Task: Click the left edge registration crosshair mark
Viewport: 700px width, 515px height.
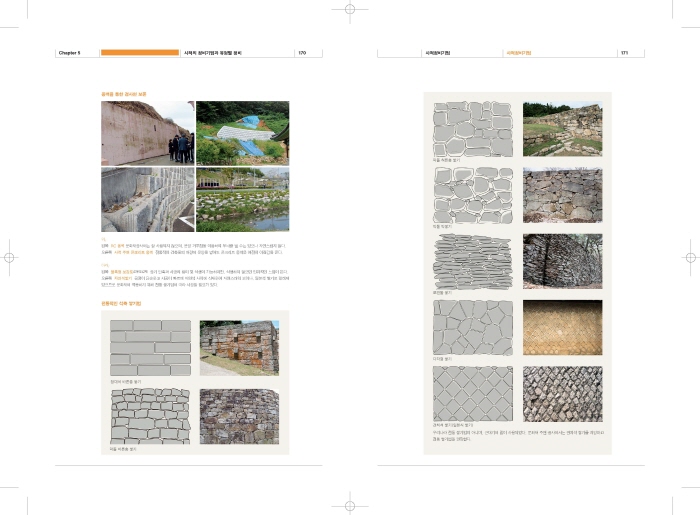Action: 8,257
